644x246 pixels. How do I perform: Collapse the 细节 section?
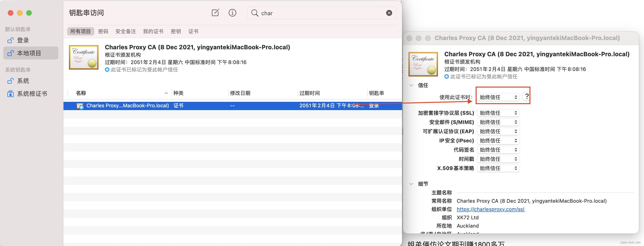tap(411, 184)
